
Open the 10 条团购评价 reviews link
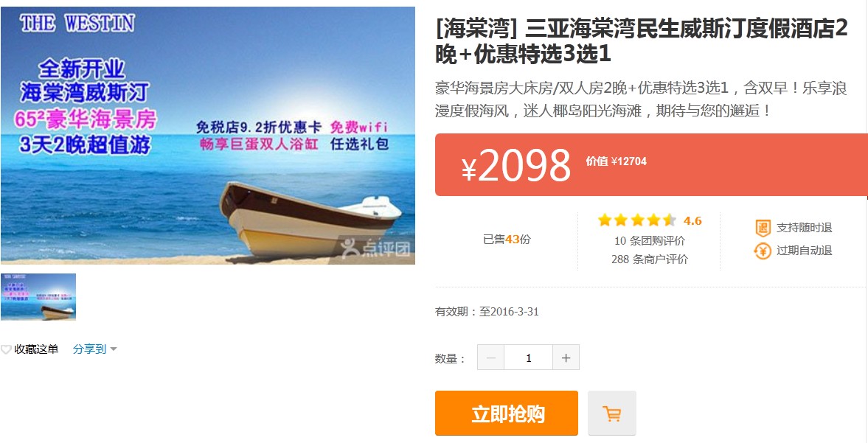650,240
